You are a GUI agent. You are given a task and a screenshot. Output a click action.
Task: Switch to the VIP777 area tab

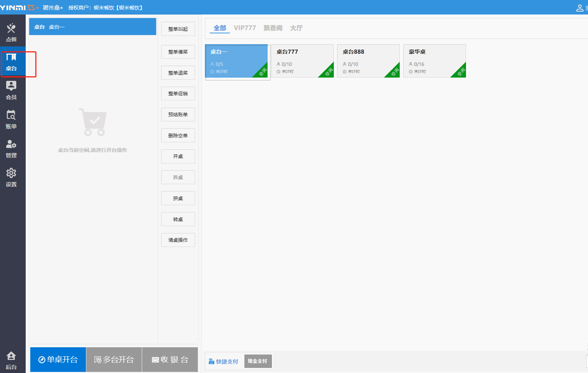coord(245,28)
